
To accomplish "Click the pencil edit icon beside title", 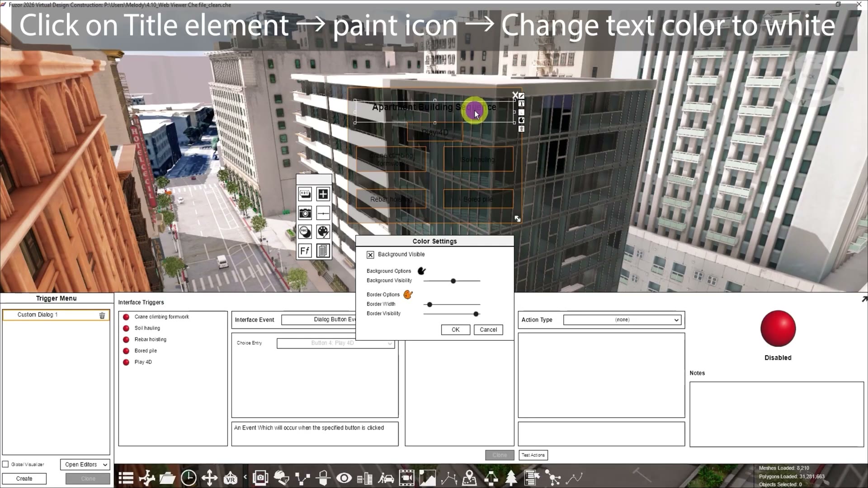I will point(521,96).
